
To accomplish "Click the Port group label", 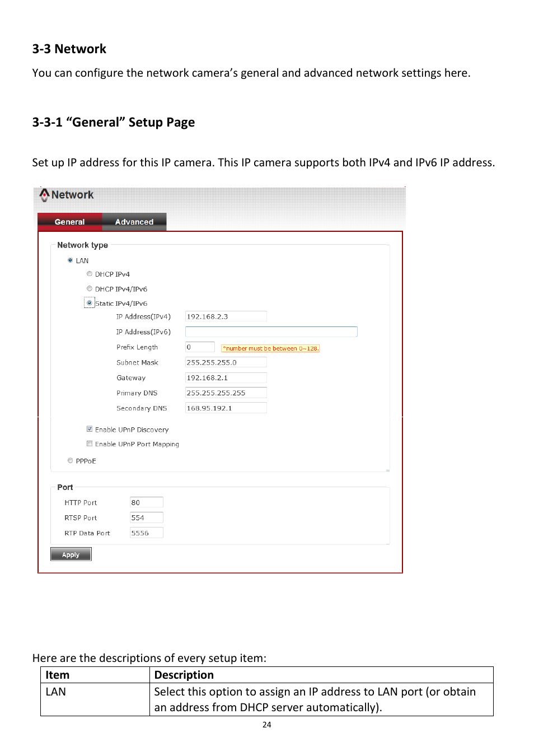I will [65, 487].
